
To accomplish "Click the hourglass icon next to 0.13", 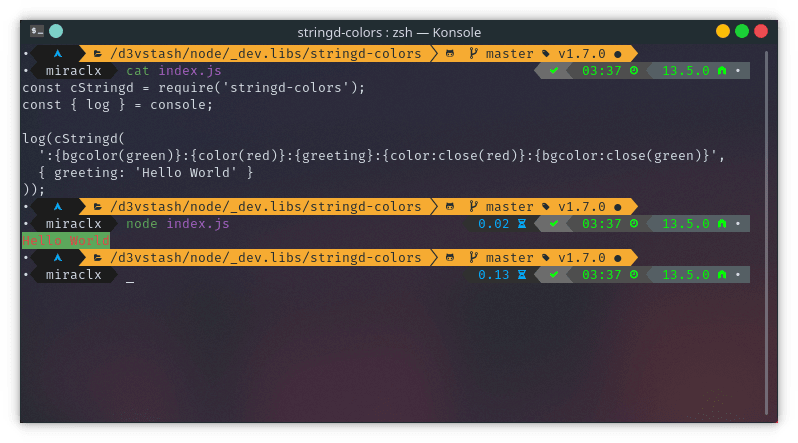I will (x=522, y=274).
